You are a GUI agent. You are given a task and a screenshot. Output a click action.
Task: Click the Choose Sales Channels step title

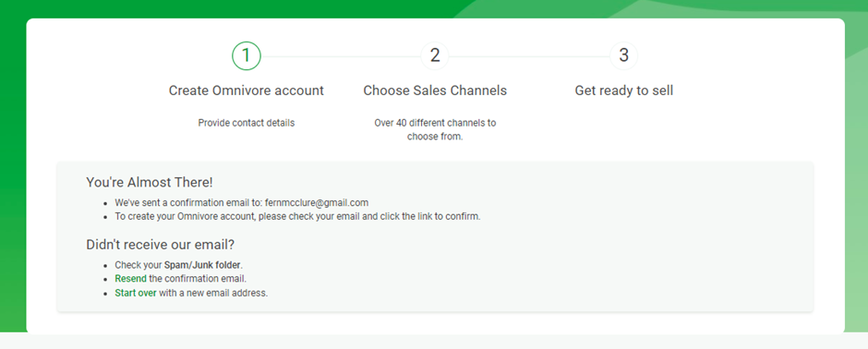[x=435, y=90]
